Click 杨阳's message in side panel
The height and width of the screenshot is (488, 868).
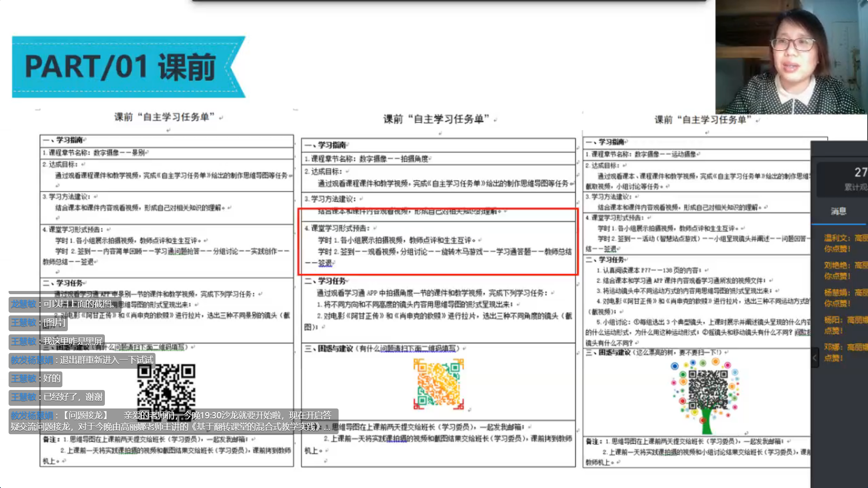tap(845, 325)
